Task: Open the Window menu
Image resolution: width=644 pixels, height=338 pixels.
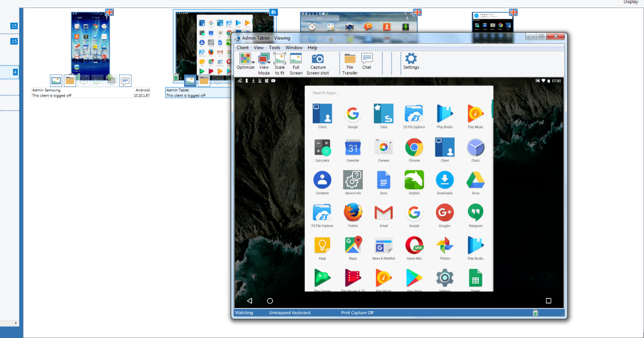Action: (x=294, y=48)
